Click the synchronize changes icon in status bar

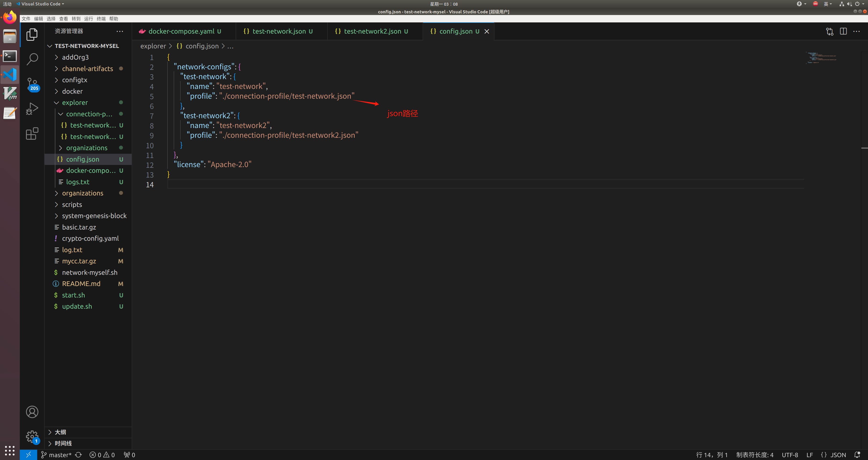coord(78,455)
